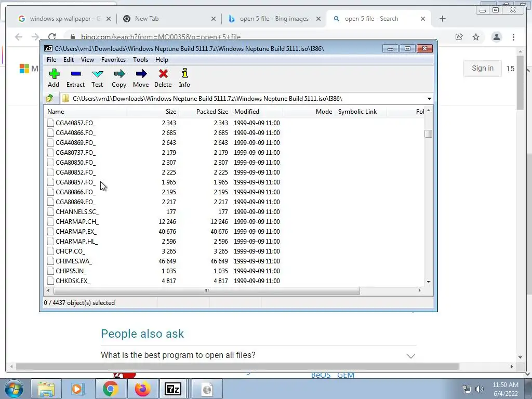
Task: Open the Tools menu
Action: click(x=140, y=60)
